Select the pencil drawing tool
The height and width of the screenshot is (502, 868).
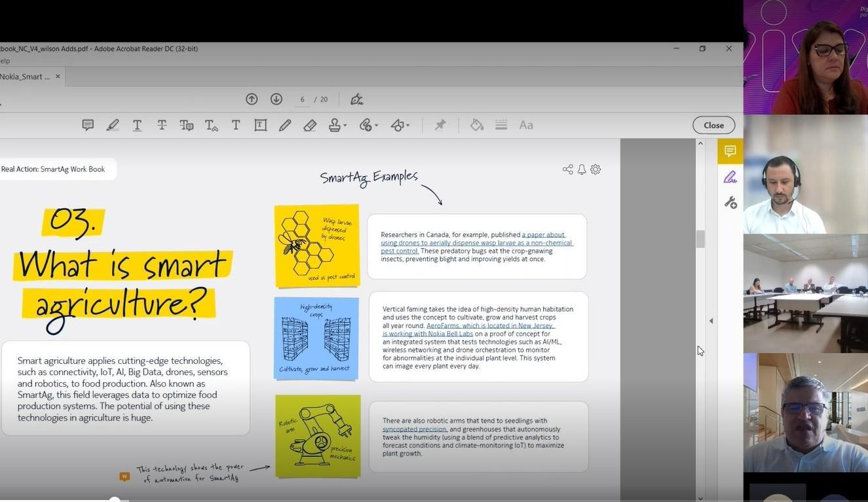285,125
